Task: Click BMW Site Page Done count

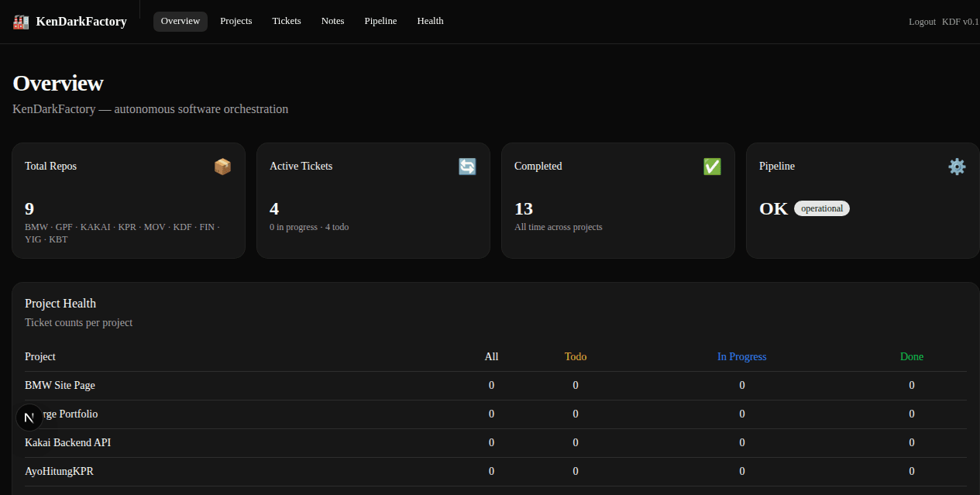Action: coord(912,385)
